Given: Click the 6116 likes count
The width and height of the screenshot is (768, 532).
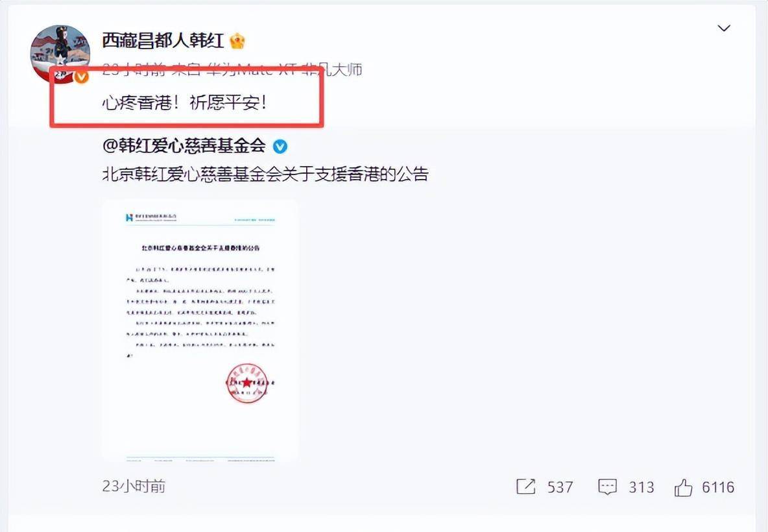Looking at the screenshot, I should click(718, 487).
